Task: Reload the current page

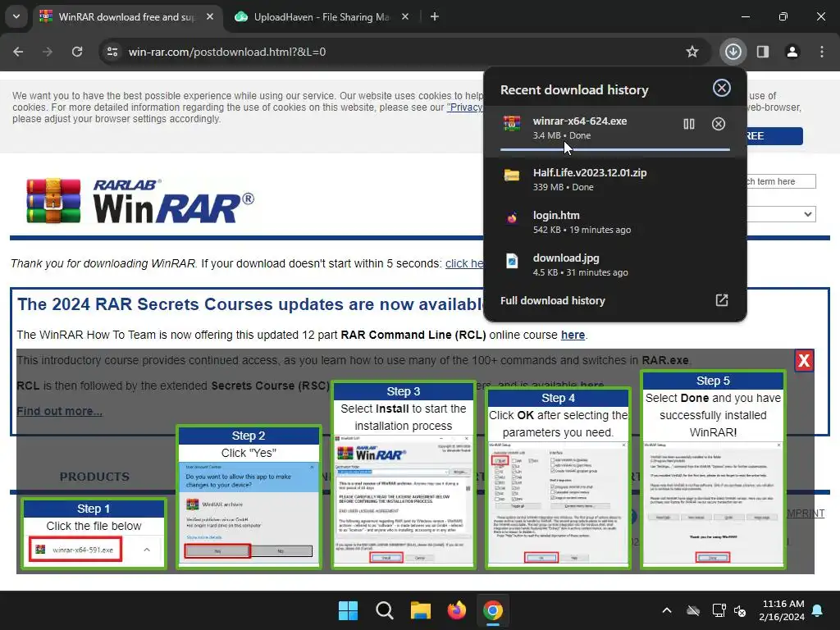Action: (77, 52)
